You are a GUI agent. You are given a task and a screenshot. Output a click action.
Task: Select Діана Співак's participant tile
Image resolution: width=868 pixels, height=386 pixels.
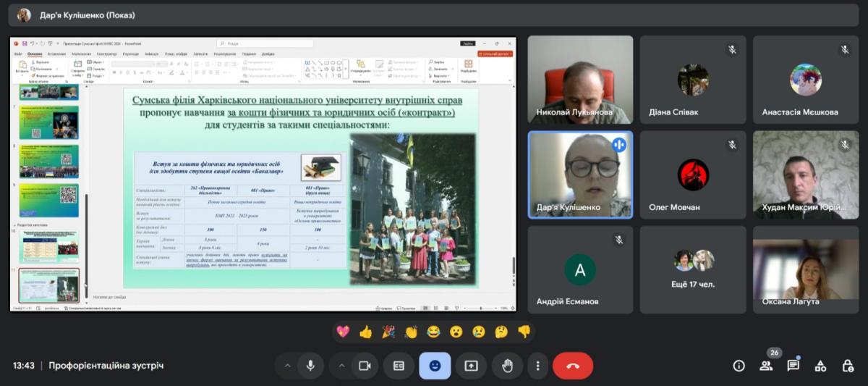pyautogui.click(x=693, y=80)
